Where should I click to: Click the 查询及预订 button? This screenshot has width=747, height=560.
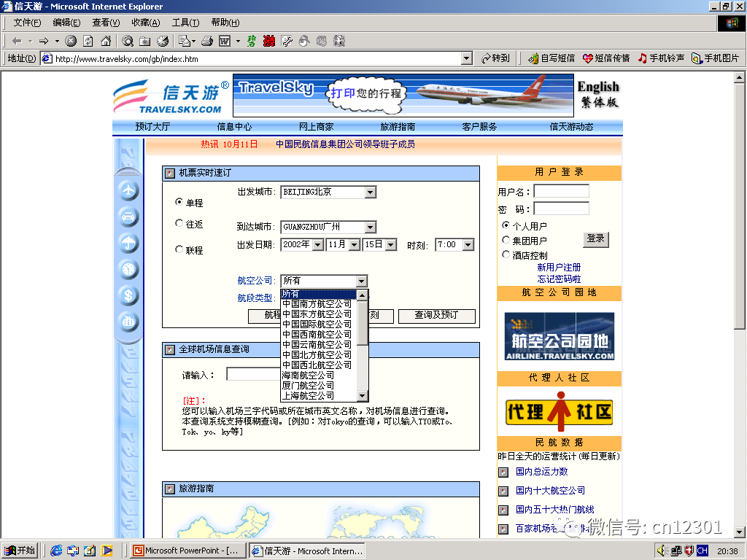tap(436, 316)
